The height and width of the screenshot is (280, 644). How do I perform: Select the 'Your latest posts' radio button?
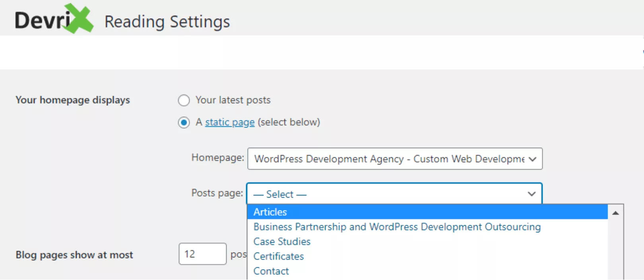pos(184,100)
